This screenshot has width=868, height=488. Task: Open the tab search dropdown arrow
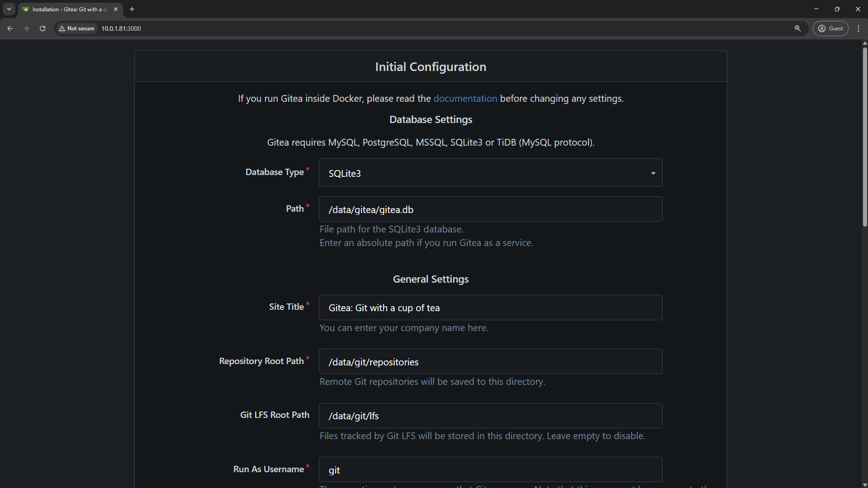pyautogui.click(x=9, y=9)
